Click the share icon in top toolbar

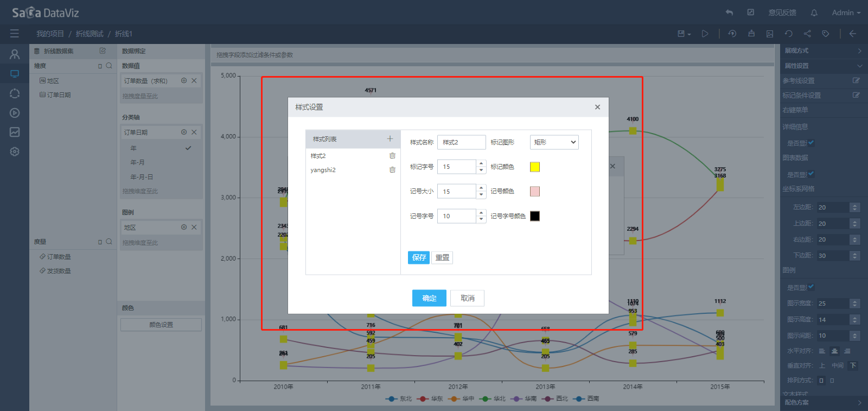click(807, 34)
